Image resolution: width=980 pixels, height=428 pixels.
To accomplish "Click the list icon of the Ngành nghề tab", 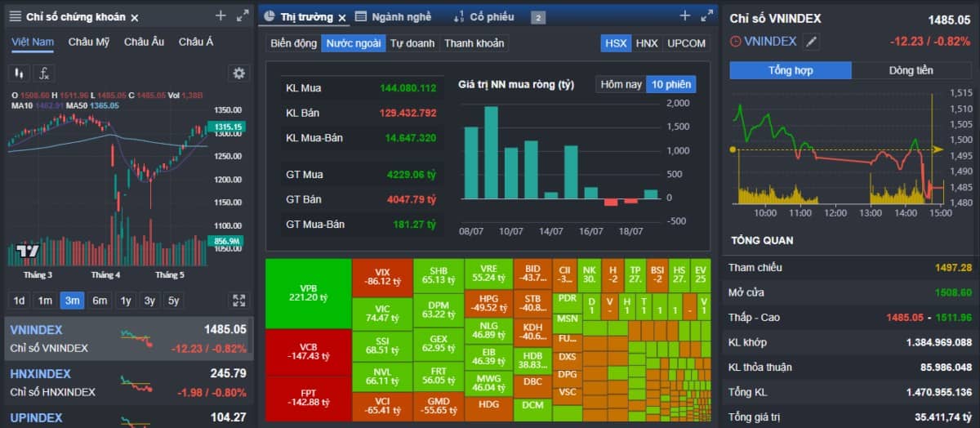I will click(x=361, y=16).
